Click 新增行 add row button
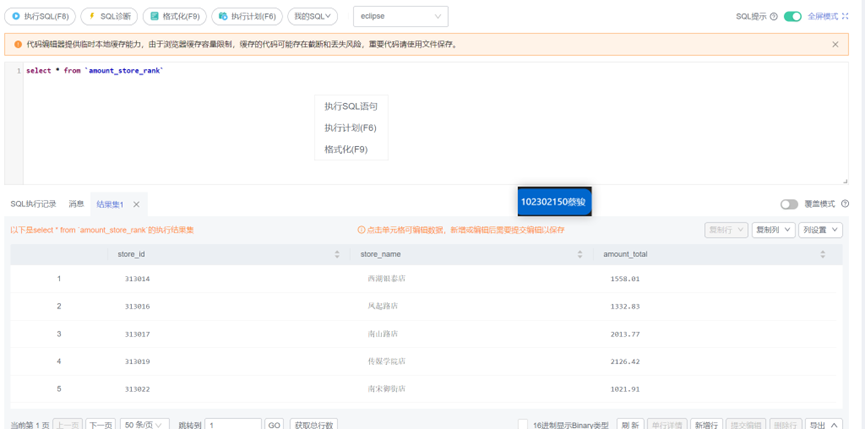 click(707, 425)
